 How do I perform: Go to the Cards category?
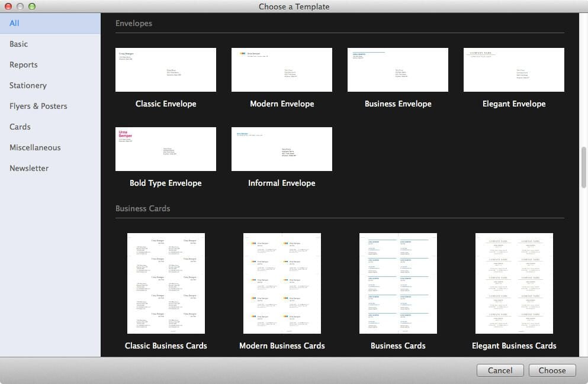[50, 127]
